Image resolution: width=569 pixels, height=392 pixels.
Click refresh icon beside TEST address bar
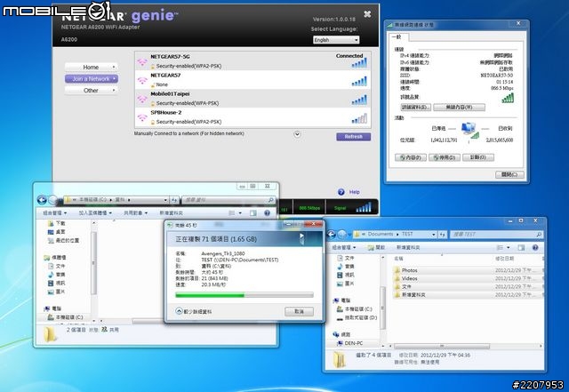pyautogui.click(x=443, y=235)
